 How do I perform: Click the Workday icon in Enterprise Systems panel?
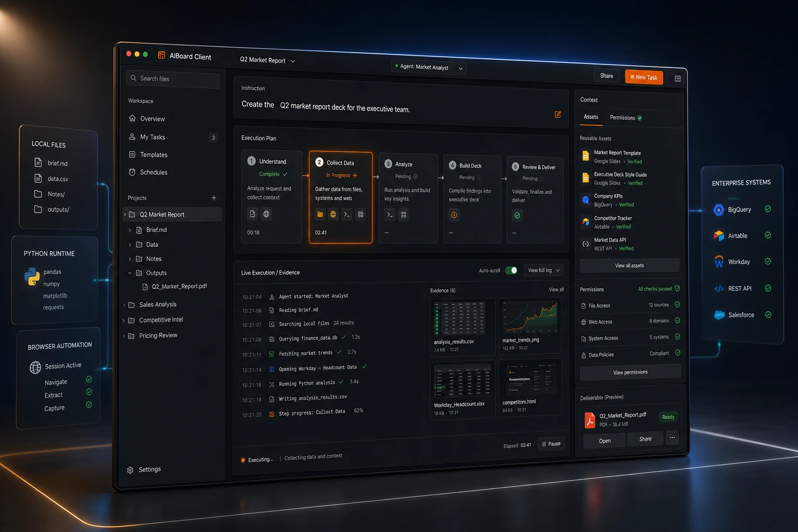tap(719, 262)
